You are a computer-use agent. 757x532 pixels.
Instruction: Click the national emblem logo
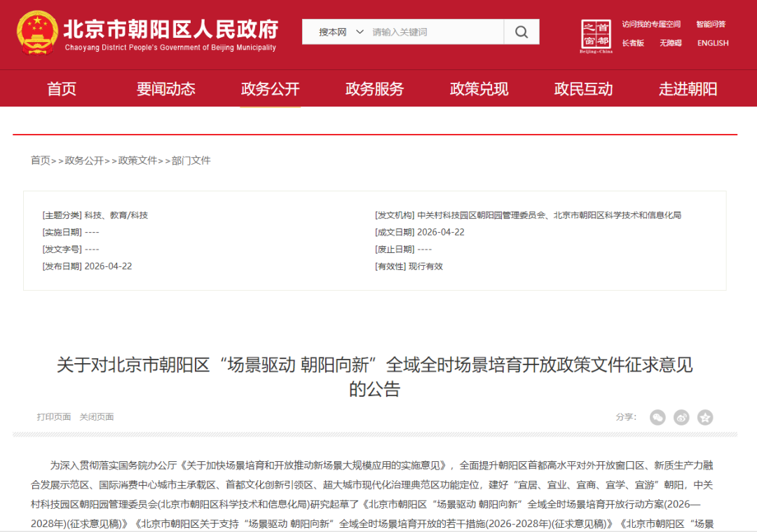(37, 32)
